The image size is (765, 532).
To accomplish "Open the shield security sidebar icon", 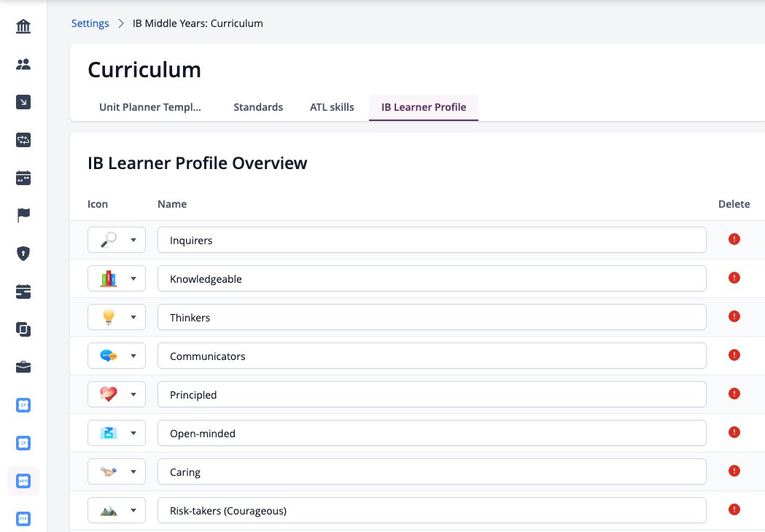I will click(x=23, y=253).
